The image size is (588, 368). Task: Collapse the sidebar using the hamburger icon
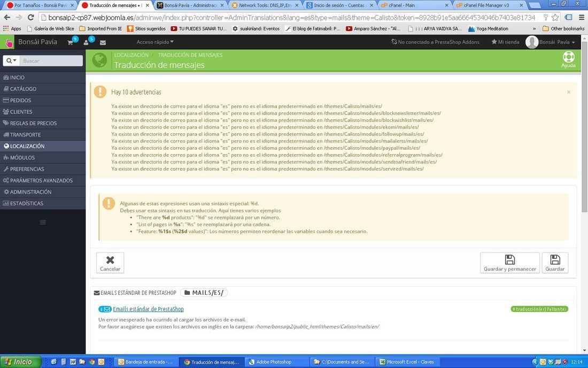point(43,222)
